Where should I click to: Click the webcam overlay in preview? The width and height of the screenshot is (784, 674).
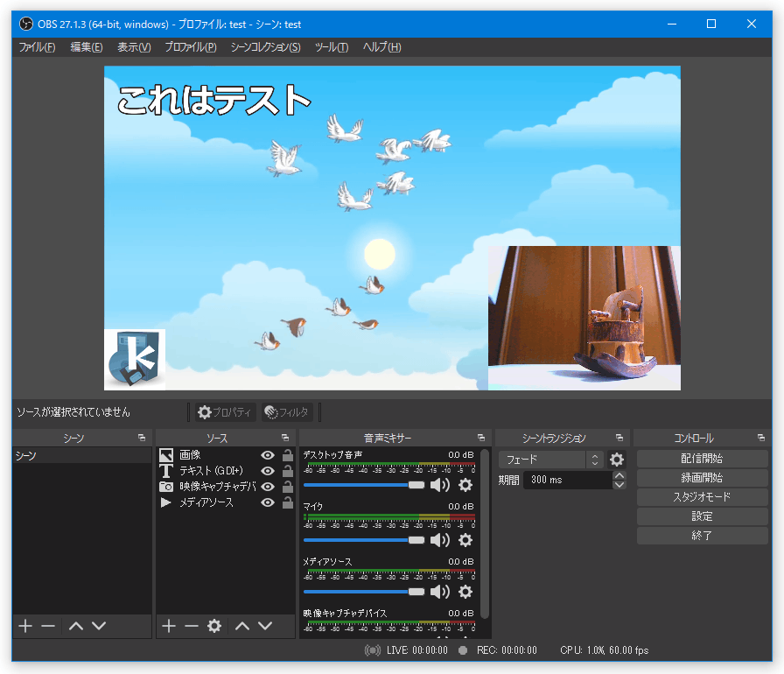point(584,318)
